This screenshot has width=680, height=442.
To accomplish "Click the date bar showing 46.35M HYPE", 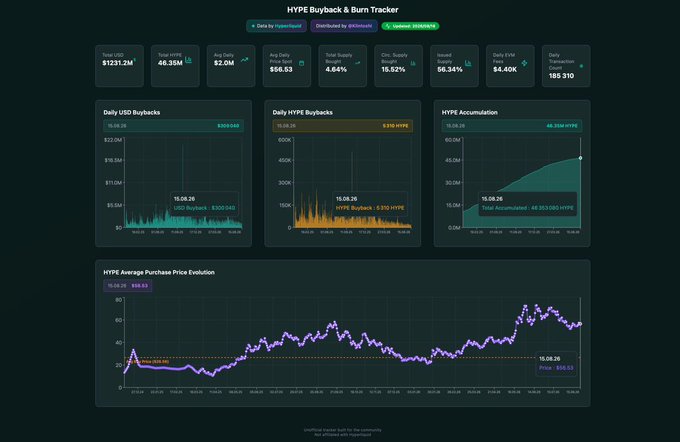I will click(512, 126).
